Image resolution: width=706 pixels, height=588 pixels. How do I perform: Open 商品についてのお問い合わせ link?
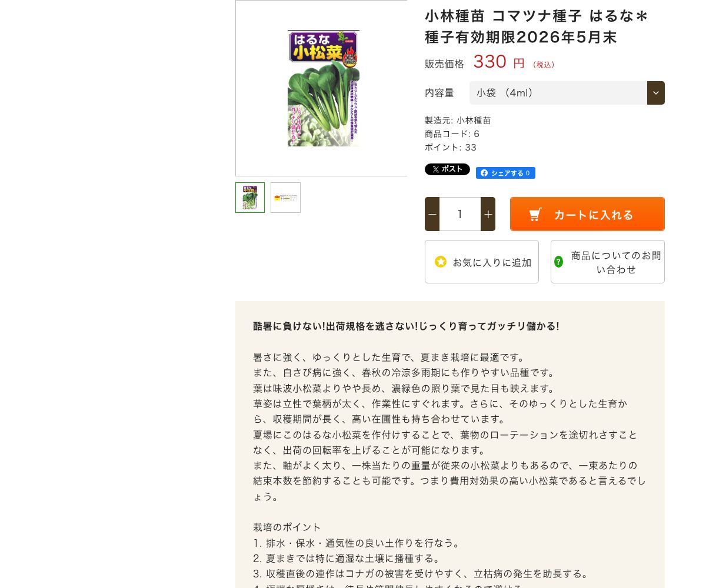click(608, 262)
